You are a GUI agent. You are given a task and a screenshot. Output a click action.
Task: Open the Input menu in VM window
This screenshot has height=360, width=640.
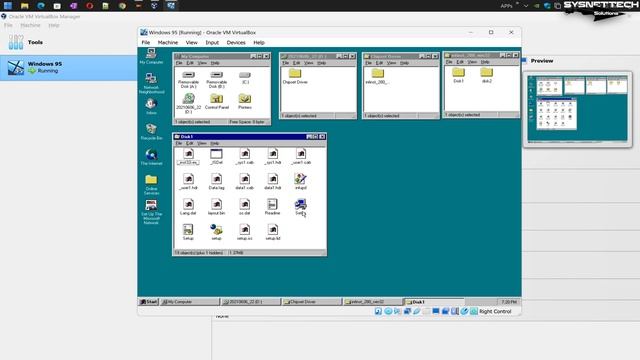(212, 42)
